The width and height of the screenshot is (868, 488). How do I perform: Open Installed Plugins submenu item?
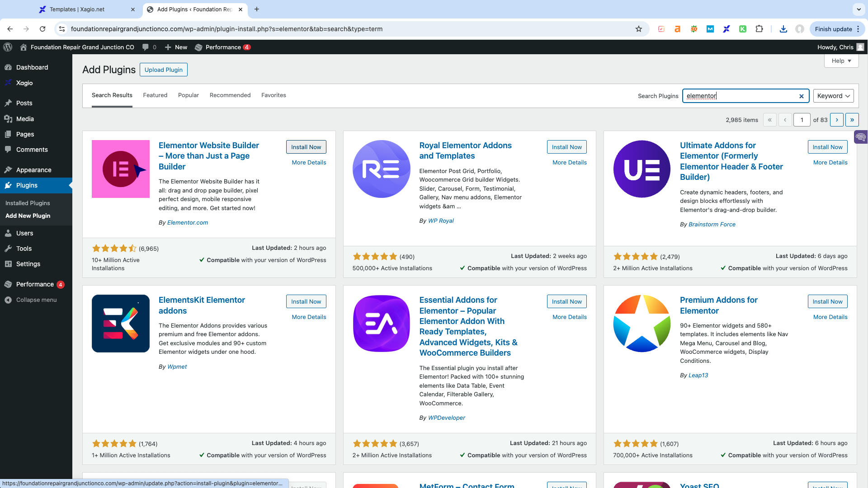pyautogui.click(x=28, y=203)
